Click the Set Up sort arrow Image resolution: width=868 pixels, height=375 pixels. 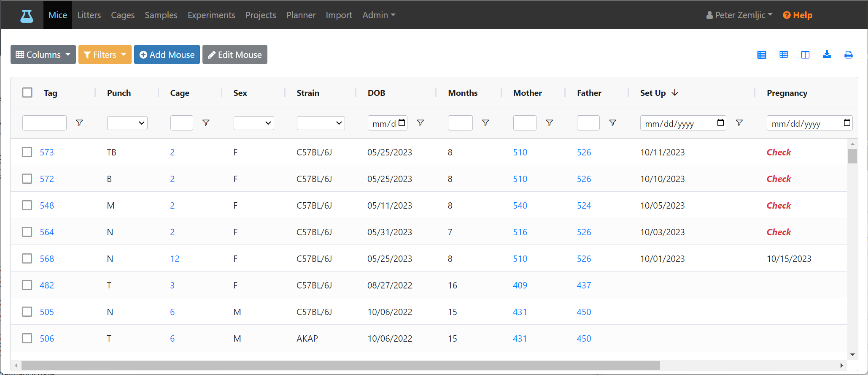tap(675, 92)
